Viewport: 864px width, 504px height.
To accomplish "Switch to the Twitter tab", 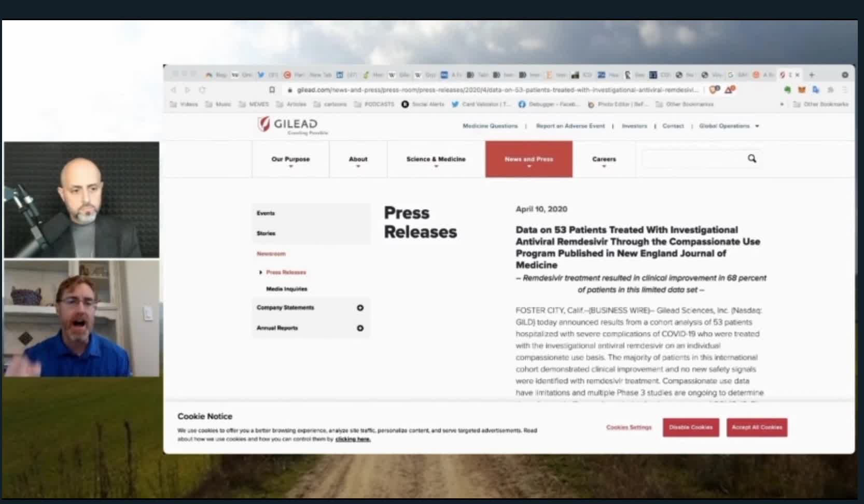I will click(x=267, y=75).
